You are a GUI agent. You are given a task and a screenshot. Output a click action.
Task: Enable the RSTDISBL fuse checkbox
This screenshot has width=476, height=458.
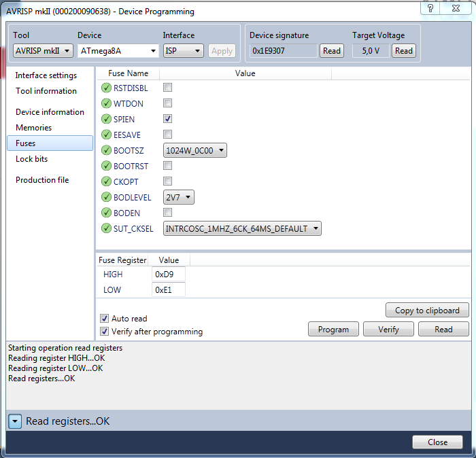pyautogui.click(x=167, y=88)
